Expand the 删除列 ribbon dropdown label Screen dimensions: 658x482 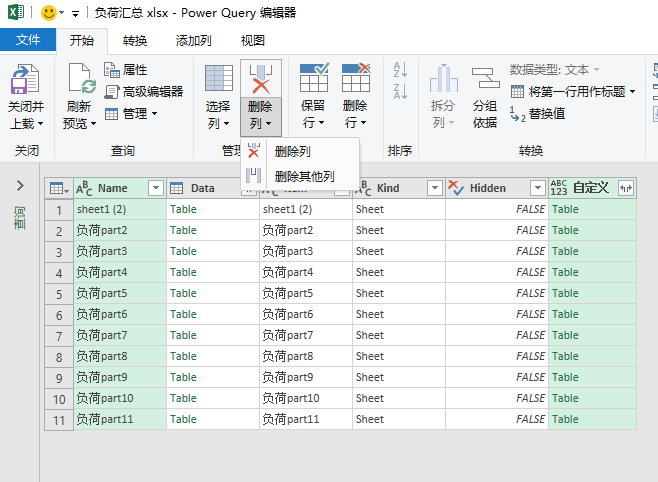coord(261,115)
